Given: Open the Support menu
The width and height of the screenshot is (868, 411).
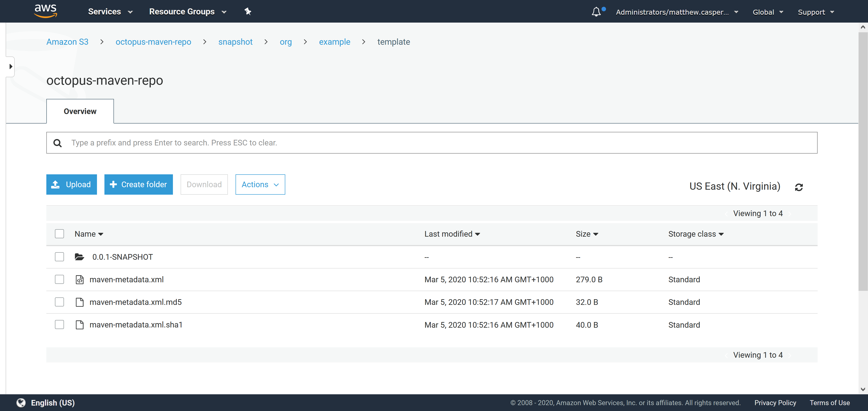Looking at the screenshot, I should click(815, 12).
